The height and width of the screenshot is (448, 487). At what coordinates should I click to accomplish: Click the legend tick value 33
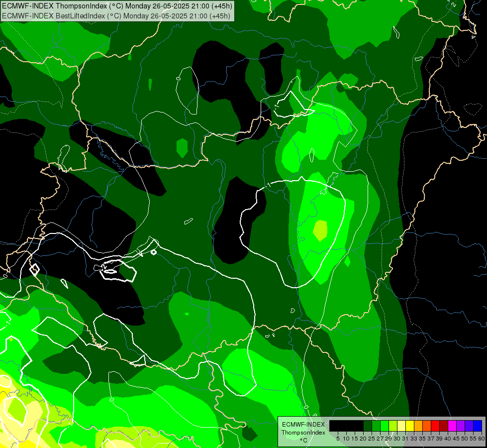click(x=414, y=439)
